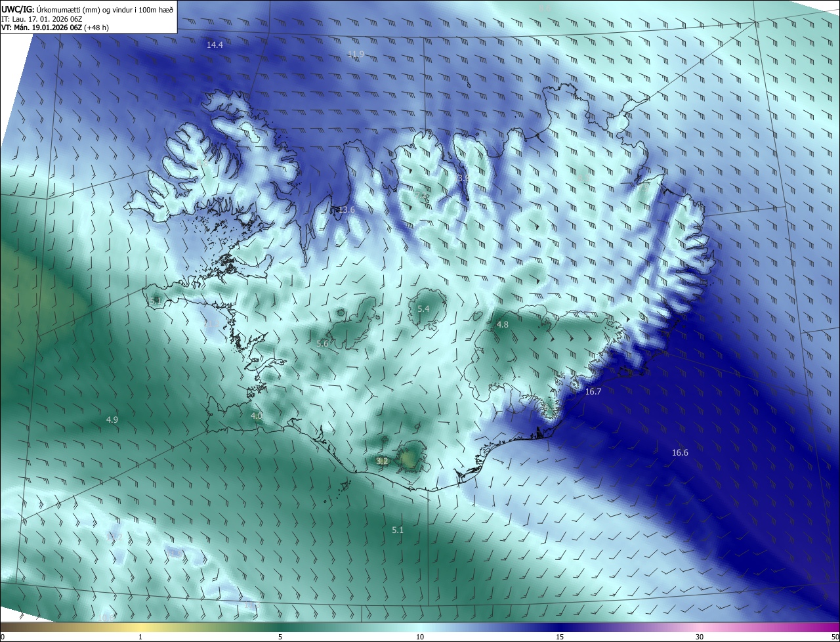Click the 15 tick label on the color scale

(x=560, y=637)
